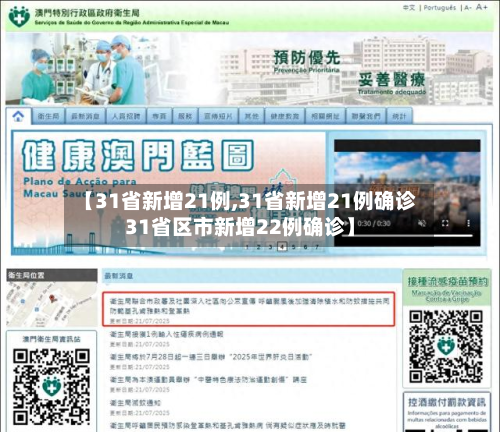
Task: Enter fullscreen on the video player
Action: (x=445, y=223)
